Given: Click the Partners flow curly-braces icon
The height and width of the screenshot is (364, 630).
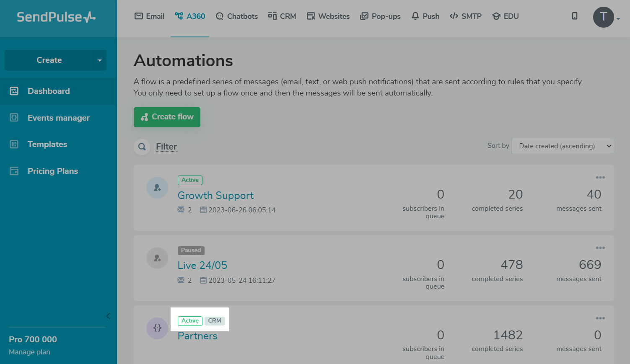Looking at the screenshot, I should pyautogui.click(x=157, y=328).
